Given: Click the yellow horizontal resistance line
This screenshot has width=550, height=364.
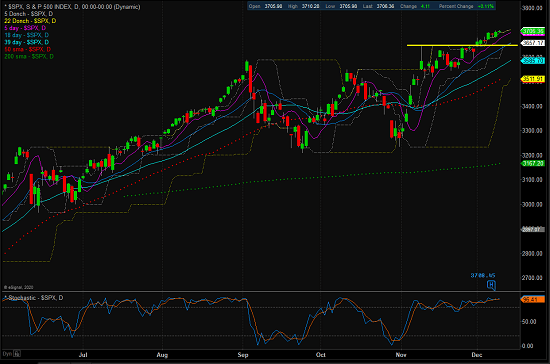Looking at the screenshot, I should (462, 45).
